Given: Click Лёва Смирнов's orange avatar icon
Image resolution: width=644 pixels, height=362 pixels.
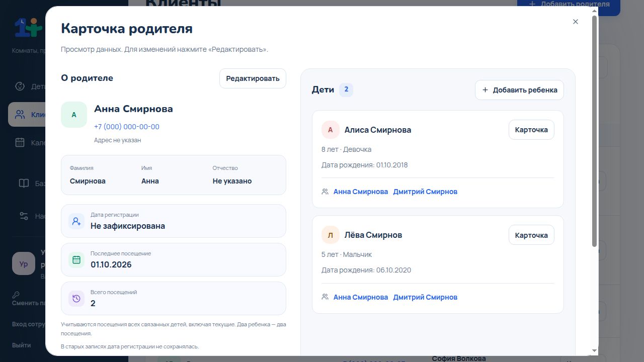Looking at the screenshot, I should click(331, 235).
